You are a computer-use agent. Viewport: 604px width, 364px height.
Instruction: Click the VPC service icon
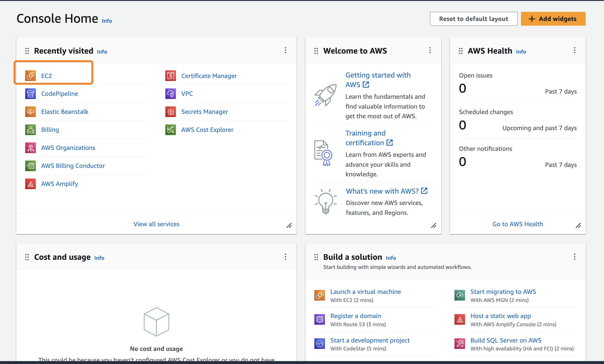[171, 94]
